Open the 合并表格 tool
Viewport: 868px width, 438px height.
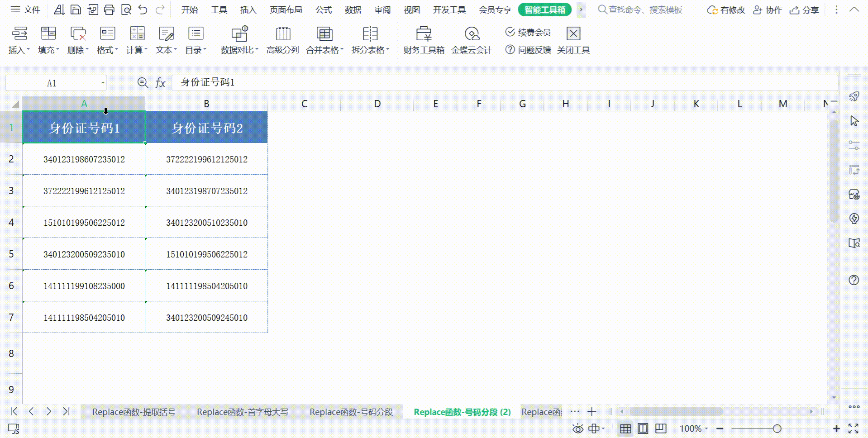pos(324,40)
